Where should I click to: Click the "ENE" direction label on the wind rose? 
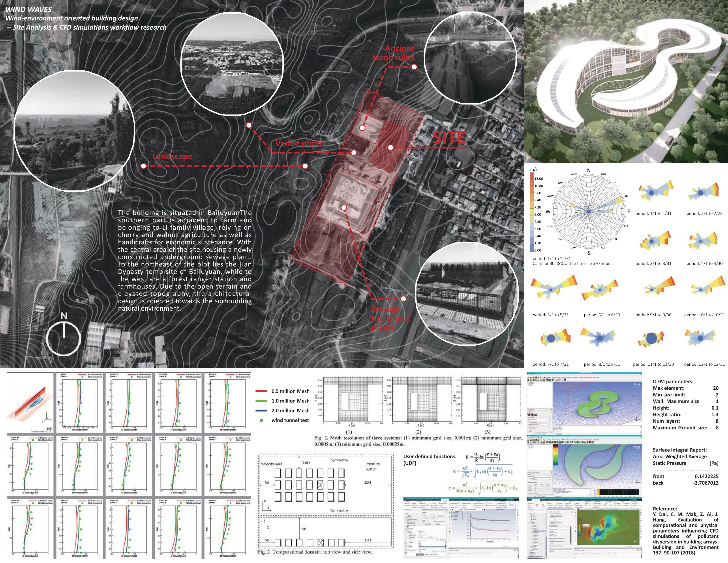pyautogui.click(x=626, y=196)
